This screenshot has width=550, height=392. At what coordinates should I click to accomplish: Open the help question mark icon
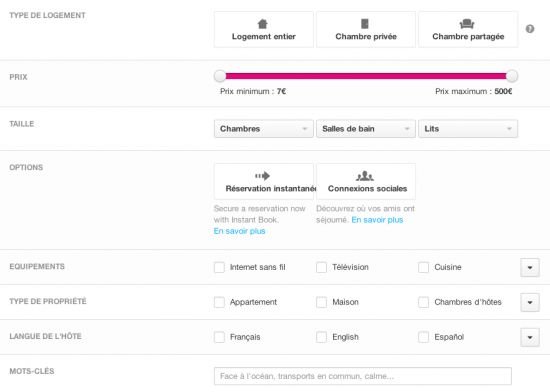coord(530,29)
